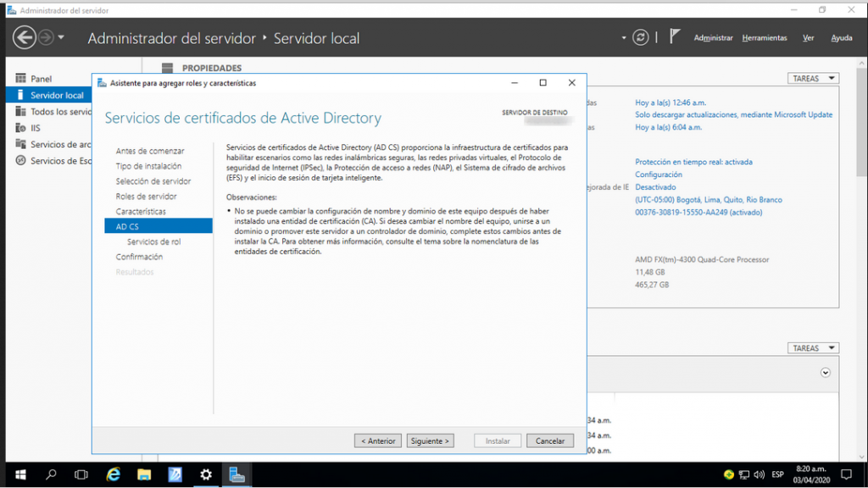Expand the lower TAREAS dropdown
868x488 pixels.
click(x=813, y=348)
